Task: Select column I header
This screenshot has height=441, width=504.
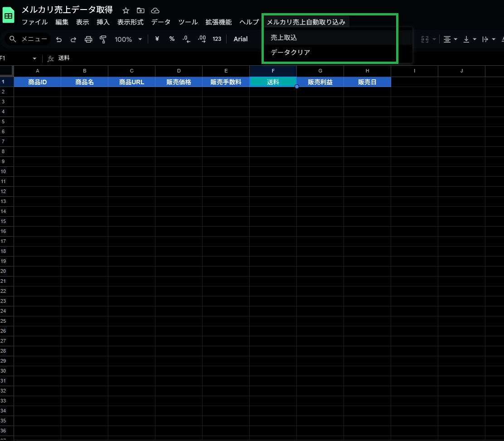Action: (414, 71)
